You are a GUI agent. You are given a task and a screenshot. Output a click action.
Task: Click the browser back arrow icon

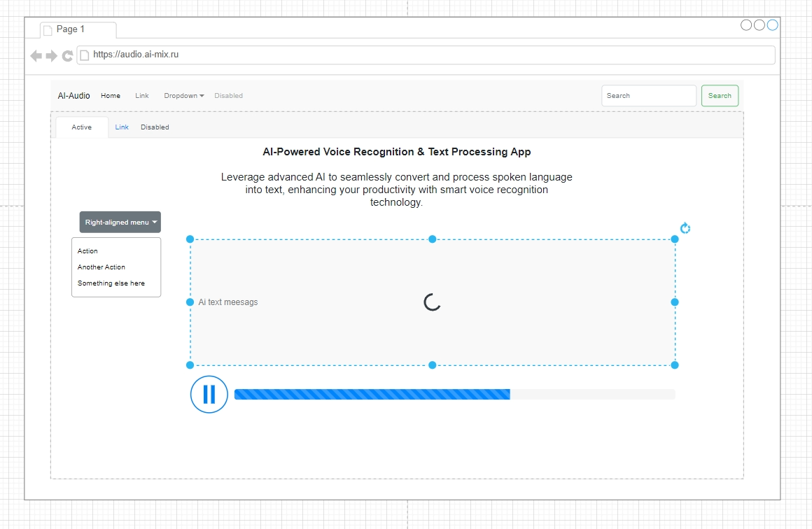(36, 55)
